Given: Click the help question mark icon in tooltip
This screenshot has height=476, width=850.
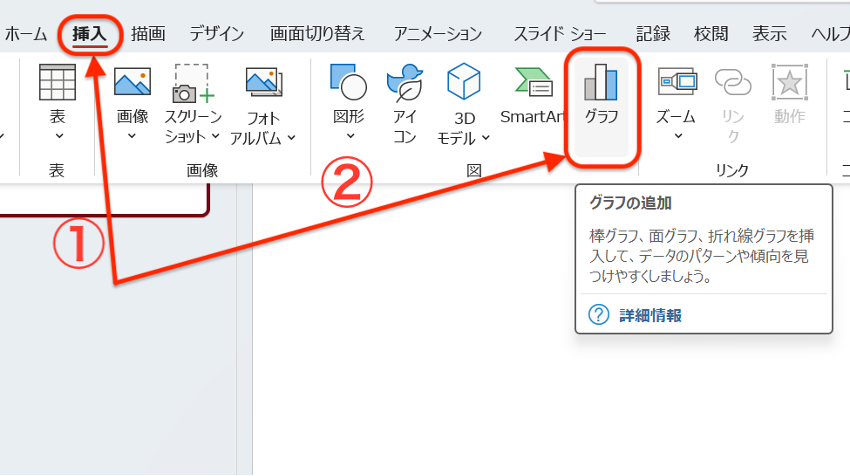Looking at the screenshot, I should click(599, 314).
